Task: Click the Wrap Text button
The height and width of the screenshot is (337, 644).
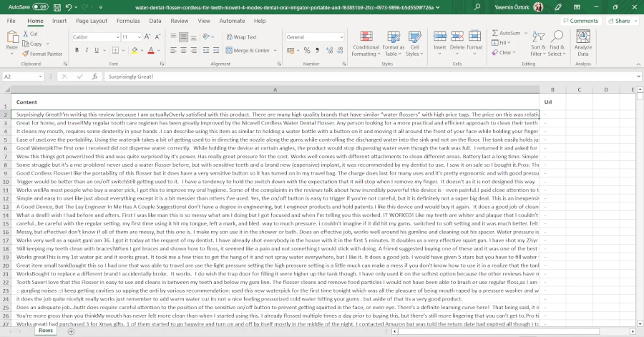Action: tap(242, 37)
